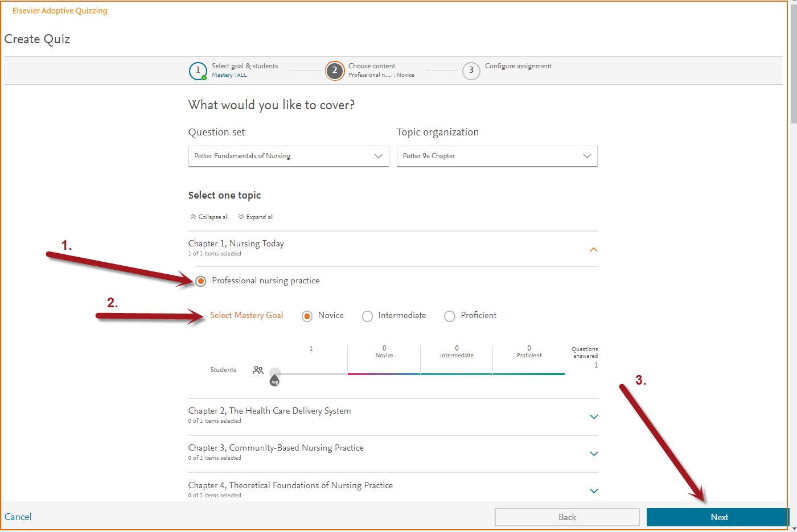The width and height of the screenshot is (797, 532).
Task: Expand Chapter 3, Community-Based Nursing Practice
Action: tap(594, 453)
